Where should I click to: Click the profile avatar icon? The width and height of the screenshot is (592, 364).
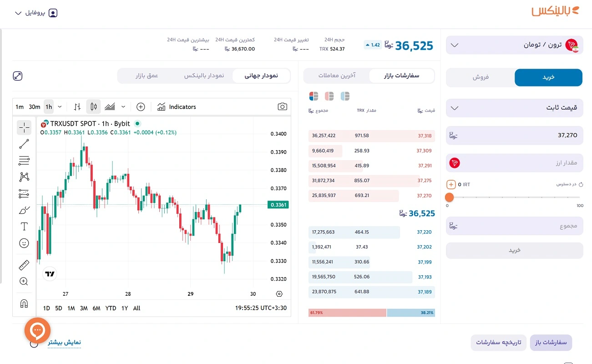[53, 13]
